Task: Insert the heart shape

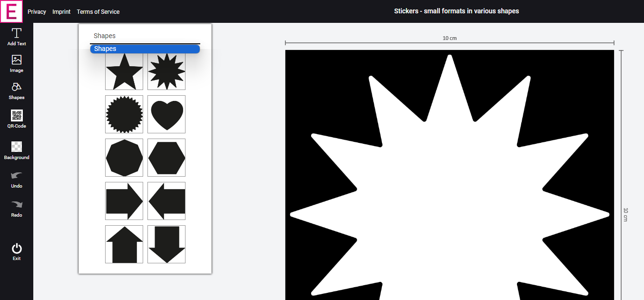Action: click(x=166, y=114)
